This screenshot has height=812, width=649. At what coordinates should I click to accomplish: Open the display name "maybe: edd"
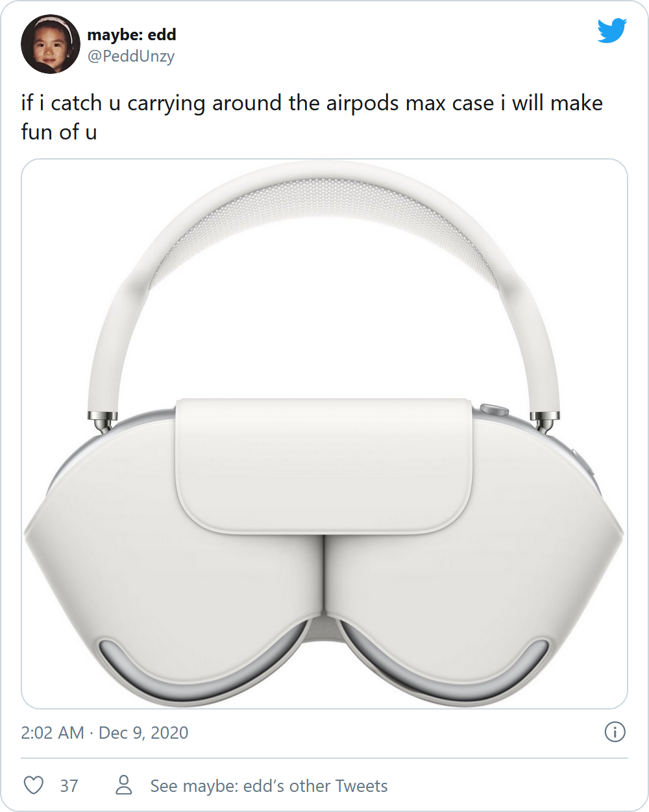tap(132, 34)
